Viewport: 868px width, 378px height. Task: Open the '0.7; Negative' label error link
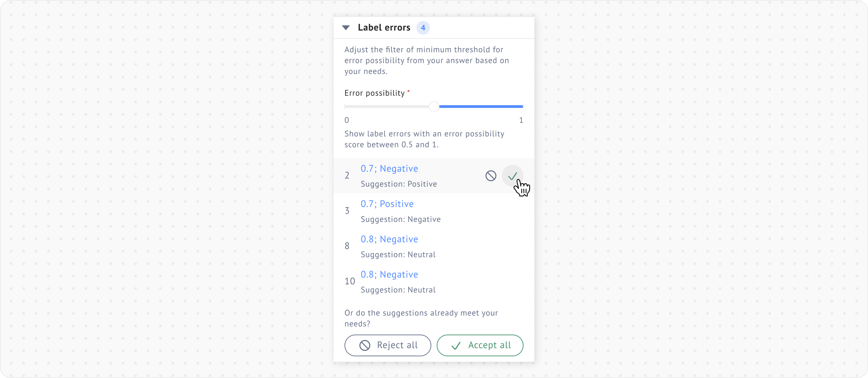pyautogui.click(x=389, y=169)
